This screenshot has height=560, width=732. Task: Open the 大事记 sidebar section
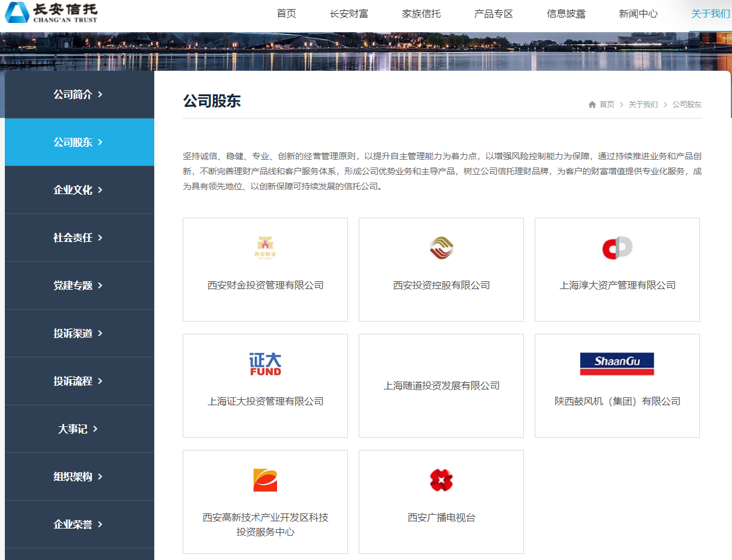(x=79, y=429)
